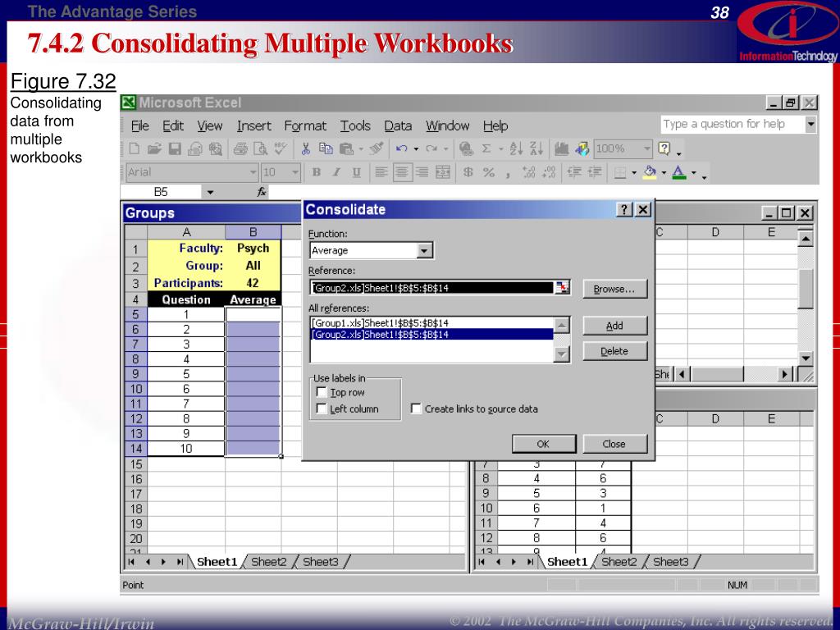This screenshot has height=630, width=840.
Task: Open the Tools menu
Action: tap(355, 126)
